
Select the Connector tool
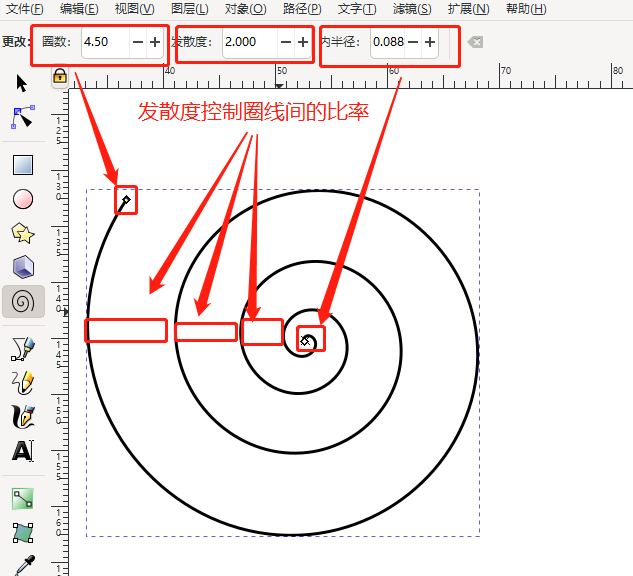(23, 499)
